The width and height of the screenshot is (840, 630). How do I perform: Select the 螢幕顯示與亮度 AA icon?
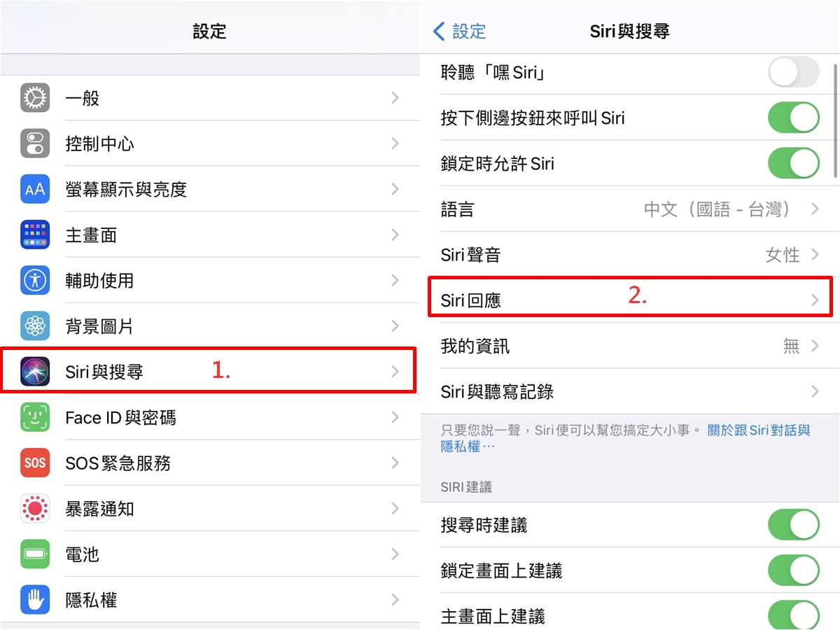tap(35, 189)
